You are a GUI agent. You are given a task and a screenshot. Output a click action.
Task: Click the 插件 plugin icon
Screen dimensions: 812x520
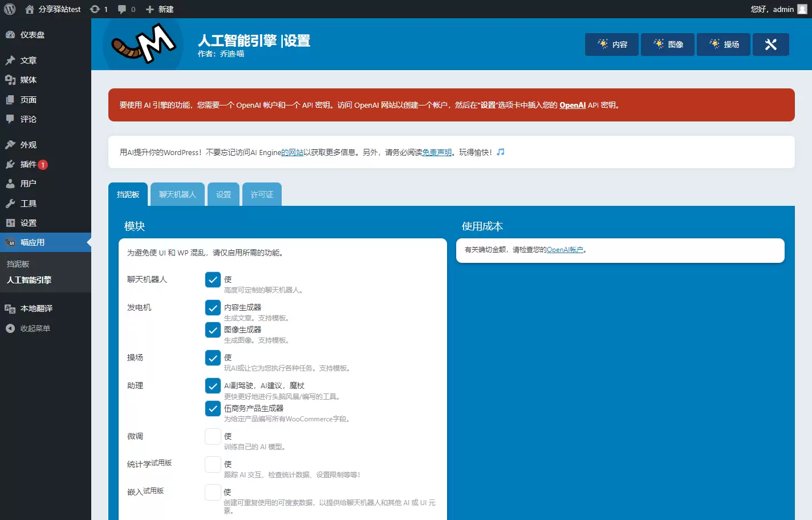point(10,164)
